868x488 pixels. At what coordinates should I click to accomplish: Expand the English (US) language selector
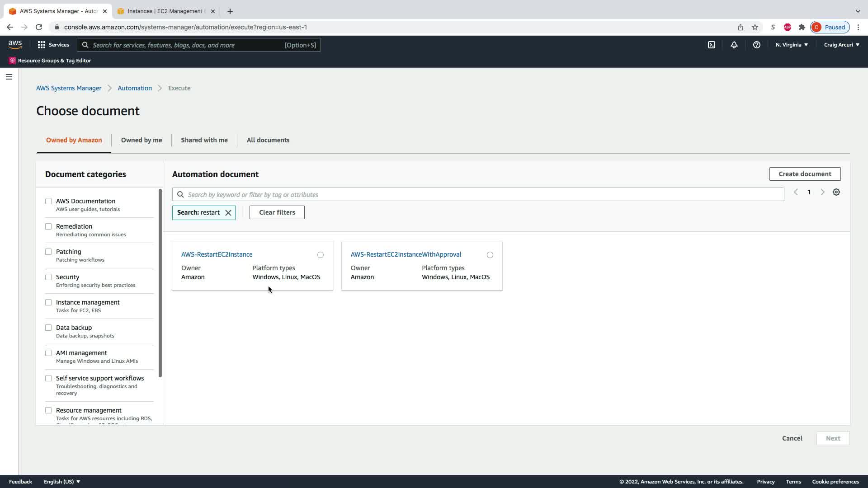click(61, 482)
